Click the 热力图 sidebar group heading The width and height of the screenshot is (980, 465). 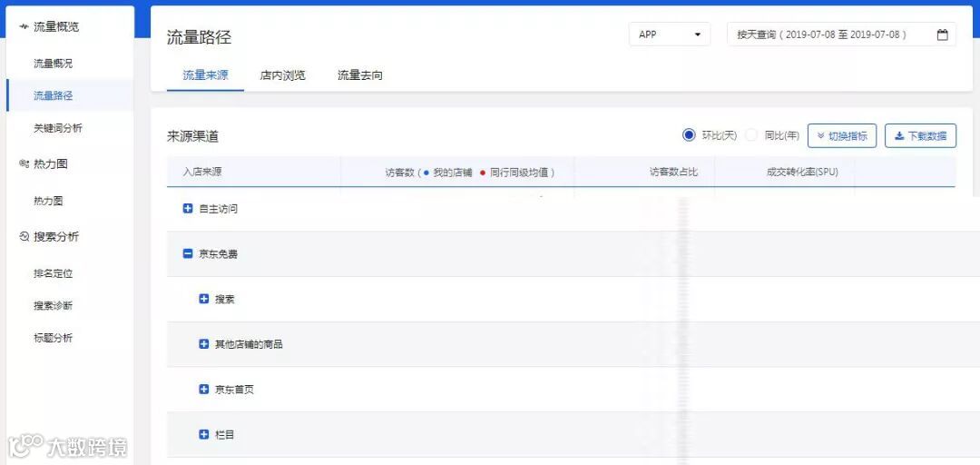[51, 164]
